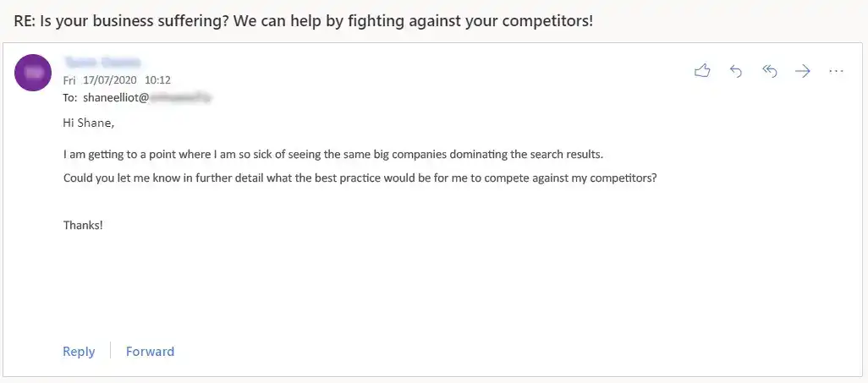Click the double-arrow Reply All icon
This screenshot has width=868, height=383.
(770, 71)
